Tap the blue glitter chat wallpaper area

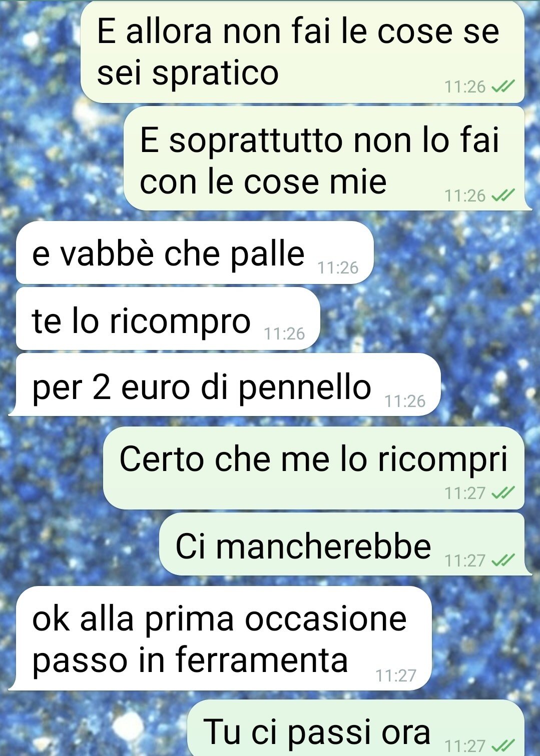click(x=480, y=320)
